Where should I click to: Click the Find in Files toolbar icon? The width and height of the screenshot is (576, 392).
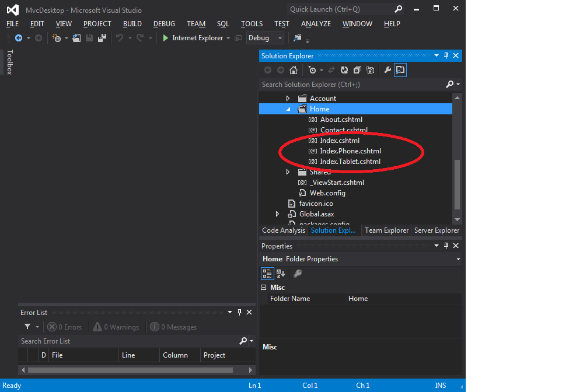(298, 38)
